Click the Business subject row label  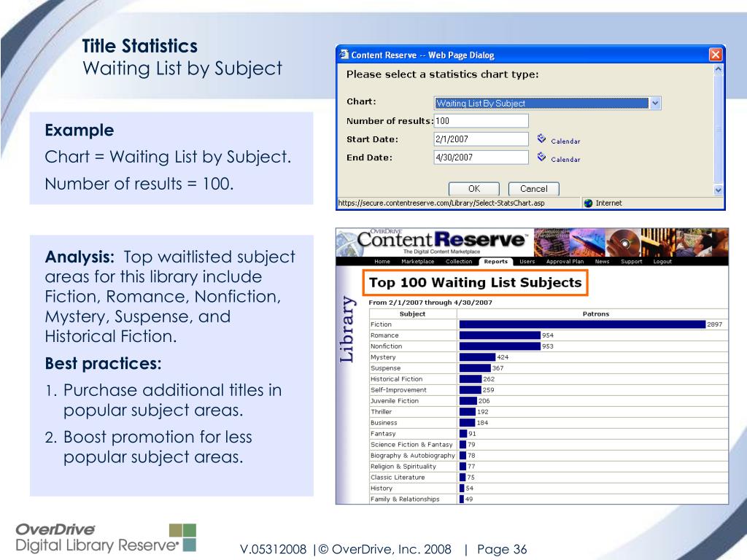[x=384, y=423]
